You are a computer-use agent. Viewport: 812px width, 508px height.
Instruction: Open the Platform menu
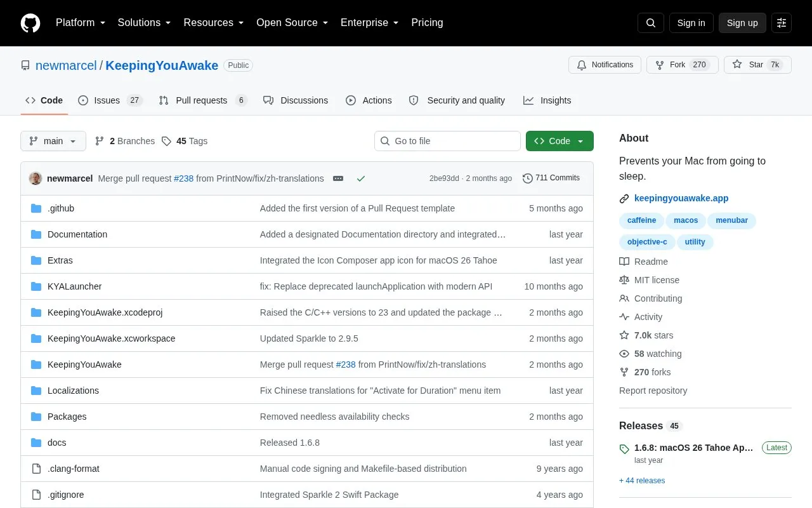81,23
